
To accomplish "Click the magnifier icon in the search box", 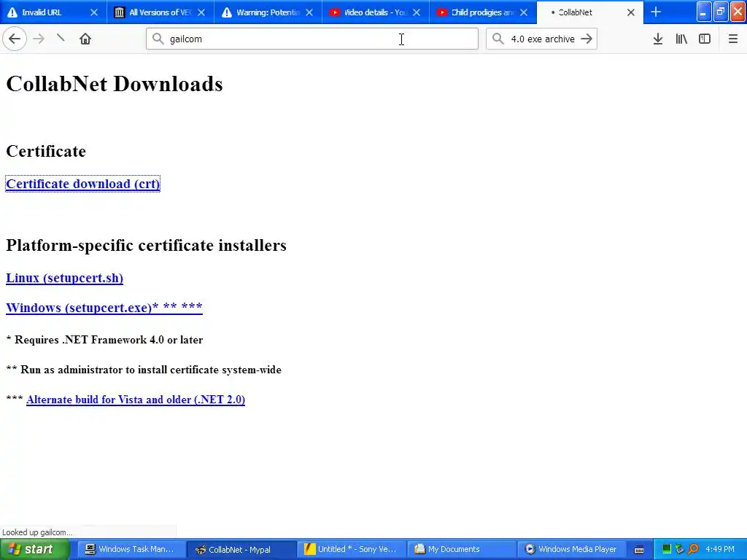I will point(498,39).
